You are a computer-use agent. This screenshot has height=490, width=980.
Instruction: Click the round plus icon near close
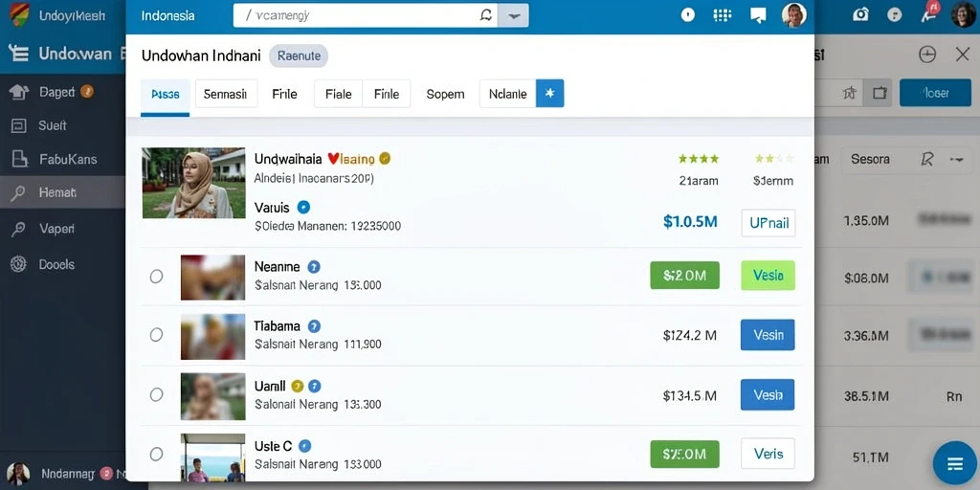click(927, 55)
